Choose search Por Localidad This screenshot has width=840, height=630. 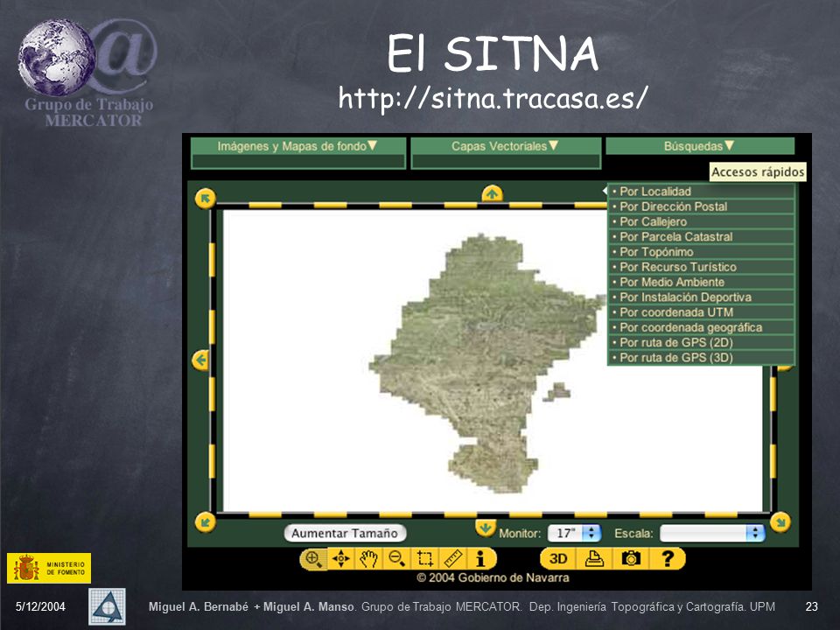click(x=701, y=192)
